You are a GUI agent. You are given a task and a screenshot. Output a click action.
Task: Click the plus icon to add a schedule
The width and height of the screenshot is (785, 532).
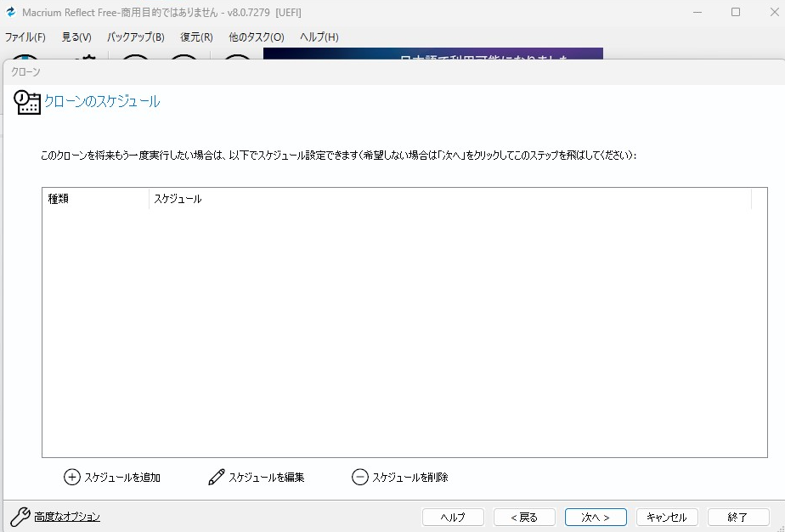tap(72, 477)
